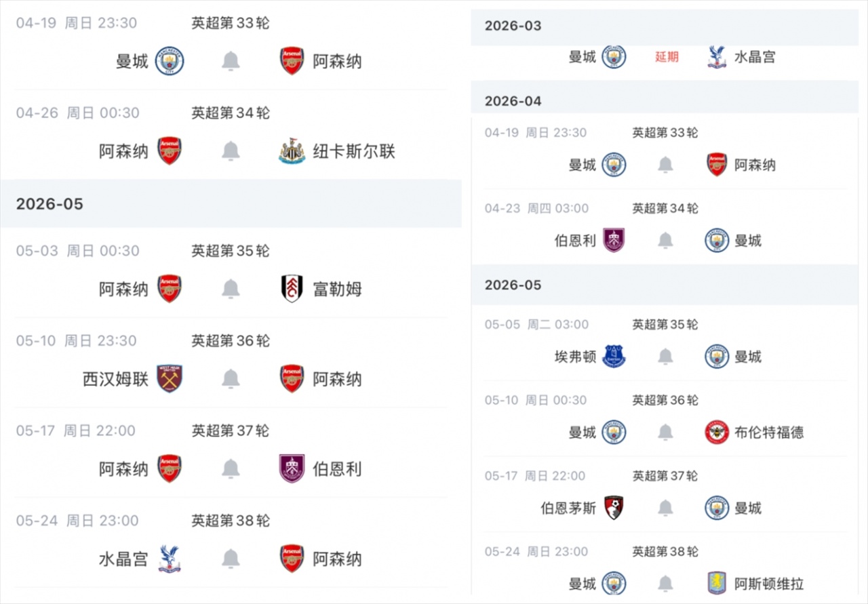Click the Fulham club badge
868x604 pixels.
click(x=292, y=289)
